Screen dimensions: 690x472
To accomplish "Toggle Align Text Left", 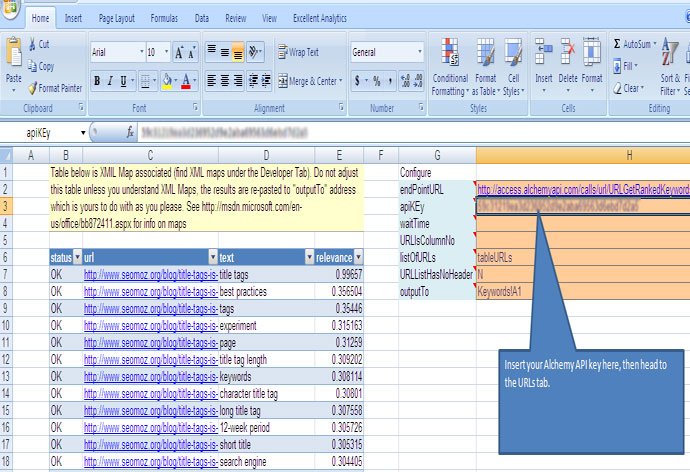I will pyautogui.click(x=212, y=81).
